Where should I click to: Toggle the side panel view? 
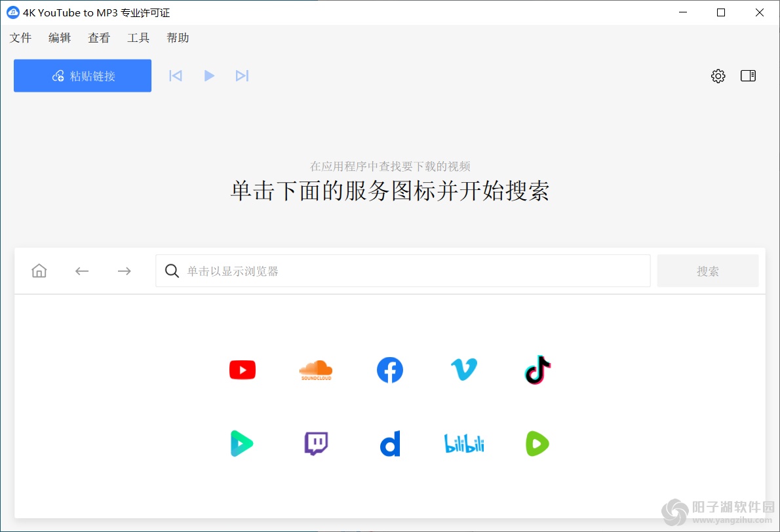coord(748,76)
